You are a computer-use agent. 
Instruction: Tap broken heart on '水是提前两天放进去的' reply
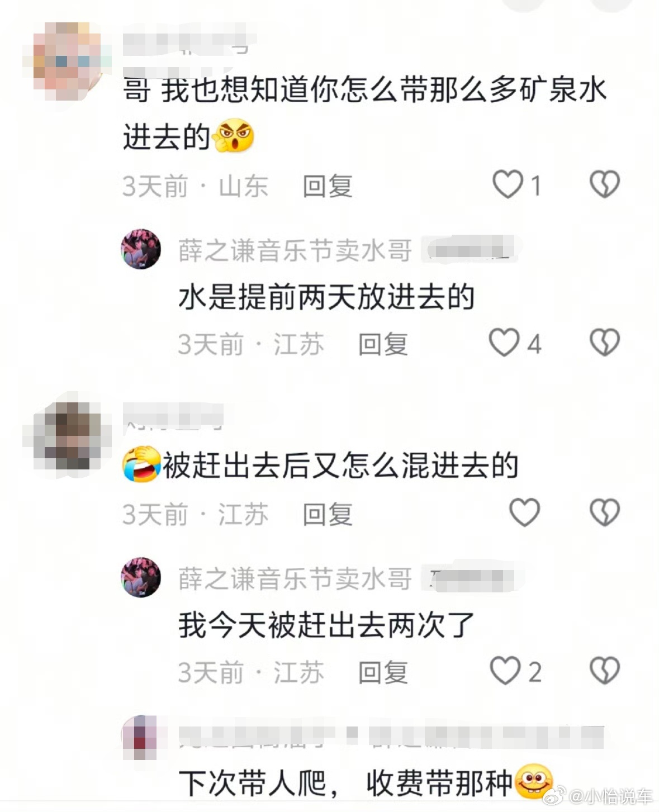point(605,343)
